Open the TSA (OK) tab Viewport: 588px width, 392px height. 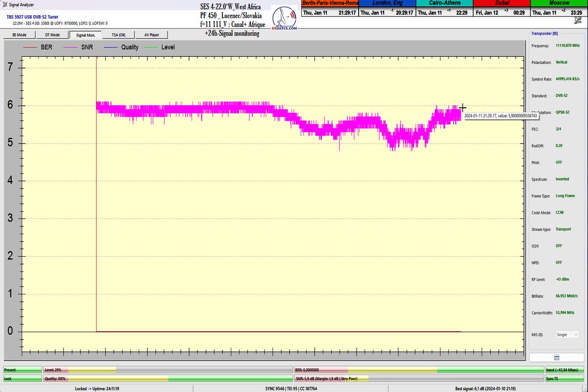(118, 35)
